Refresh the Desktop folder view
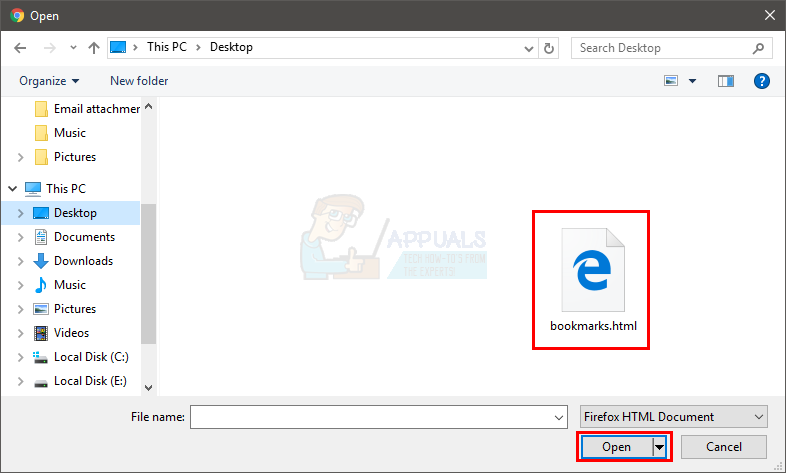The width and height of the screenshot is (786, 473). [x=549, y=49]
